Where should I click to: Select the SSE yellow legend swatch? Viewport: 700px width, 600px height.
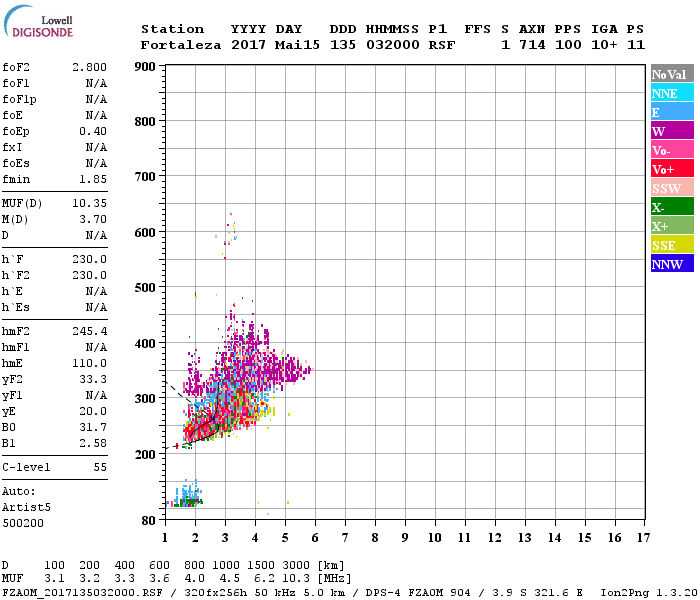pyautogui.click(x=672, y=245)
